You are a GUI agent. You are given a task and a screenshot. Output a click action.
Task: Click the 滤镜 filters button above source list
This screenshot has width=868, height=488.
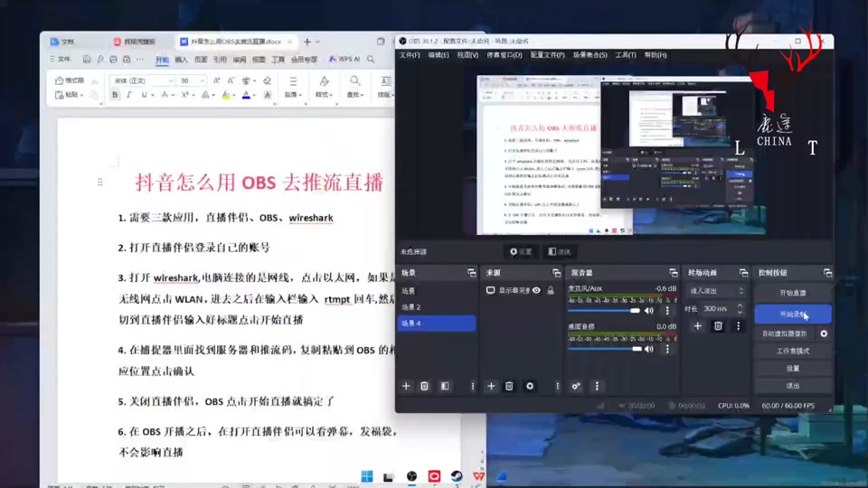click(x=559, y=252)
